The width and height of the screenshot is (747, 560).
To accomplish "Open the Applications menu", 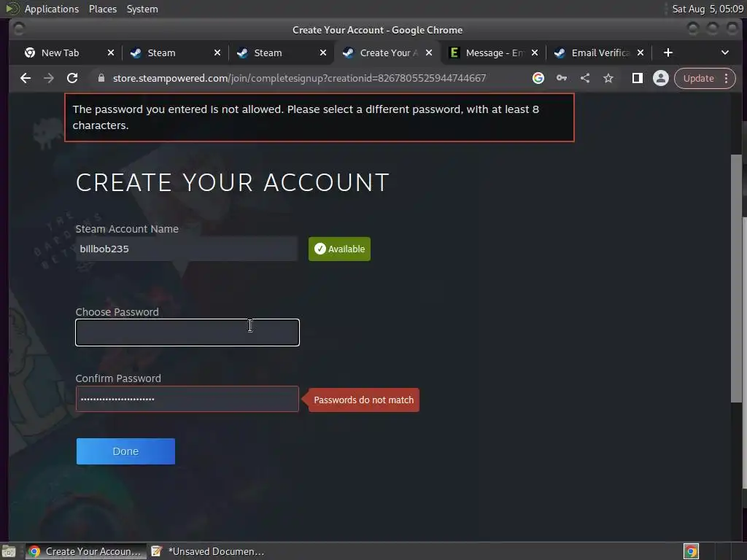I will pyautogui.click(x=52, y=9).
